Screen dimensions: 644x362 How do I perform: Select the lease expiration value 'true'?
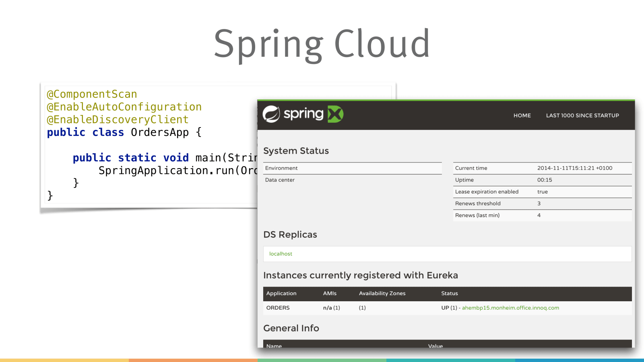[x=542, y=192]
